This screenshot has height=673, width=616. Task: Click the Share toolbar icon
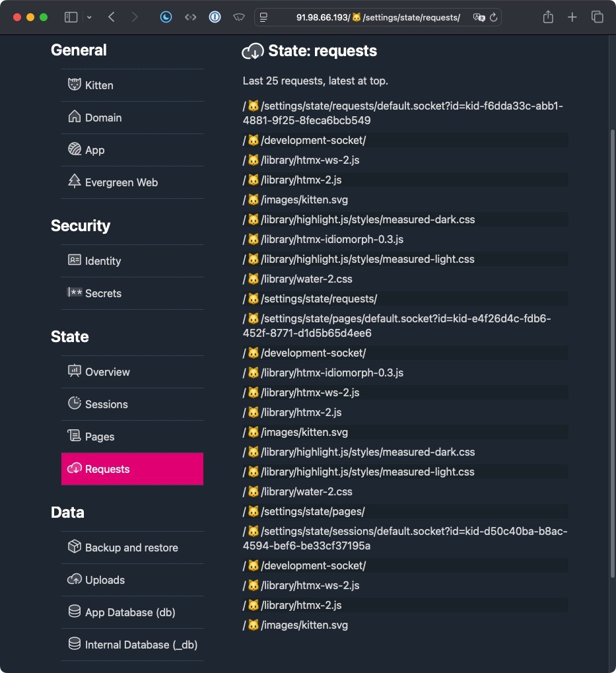547,17
